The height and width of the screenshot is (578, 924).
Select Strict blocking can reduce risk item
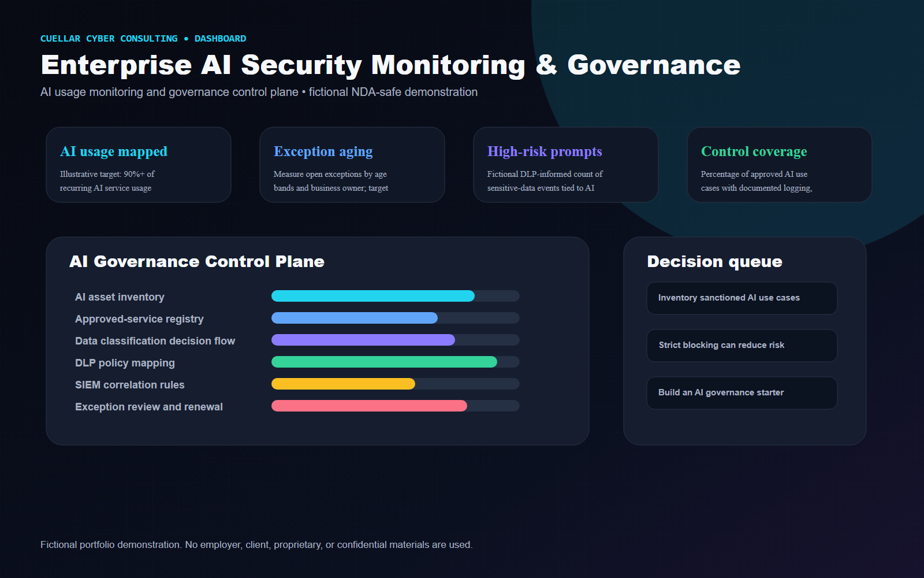click(x=742, y=346)
